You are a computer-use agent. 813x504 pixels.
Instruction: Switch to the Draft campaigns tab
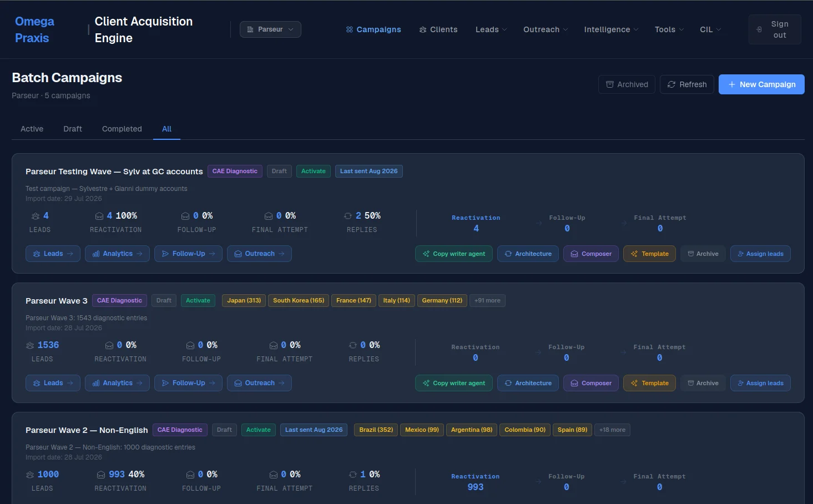point(73,129)
